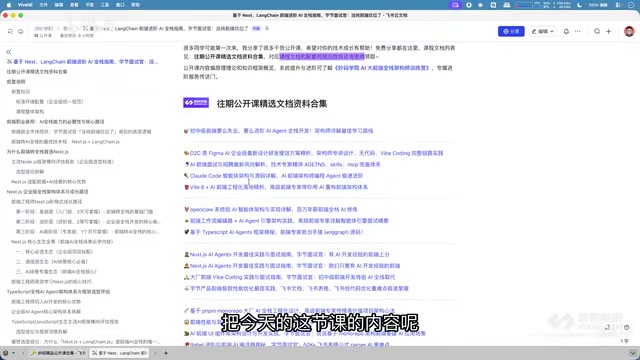Open the 前端工作流编辑器 + AI Agent link
The height and width of the screenshot is (360, 640).
point(289,220)
